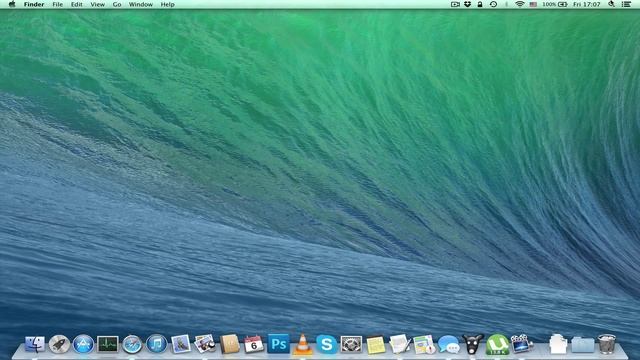
Task: Open VLC traffic cone icon
Action: (x=302, y=344)
